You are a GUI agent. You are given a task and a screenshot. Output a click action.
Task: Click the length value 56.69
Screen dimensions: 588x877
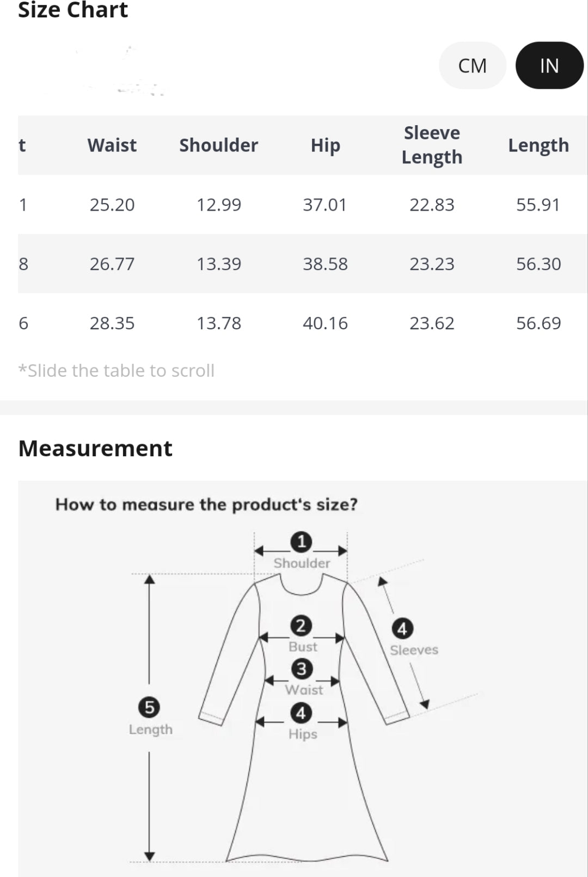538,323
